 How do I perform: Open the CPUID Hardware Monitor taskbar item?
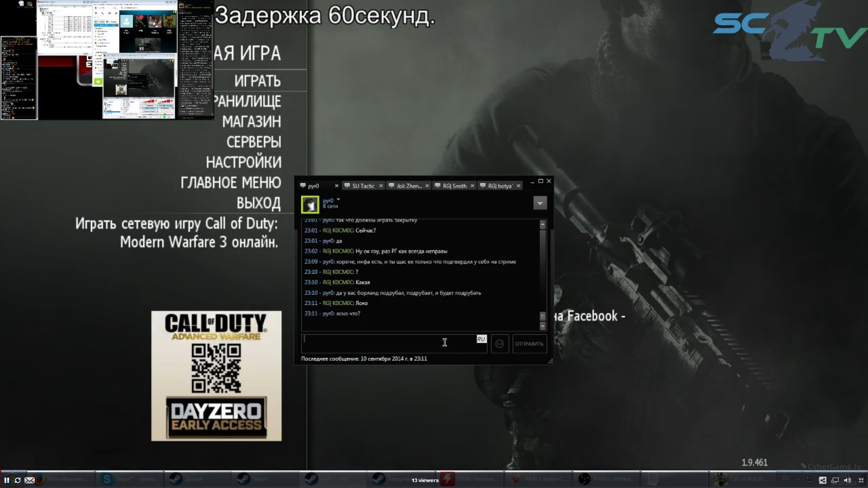point(470,479)
